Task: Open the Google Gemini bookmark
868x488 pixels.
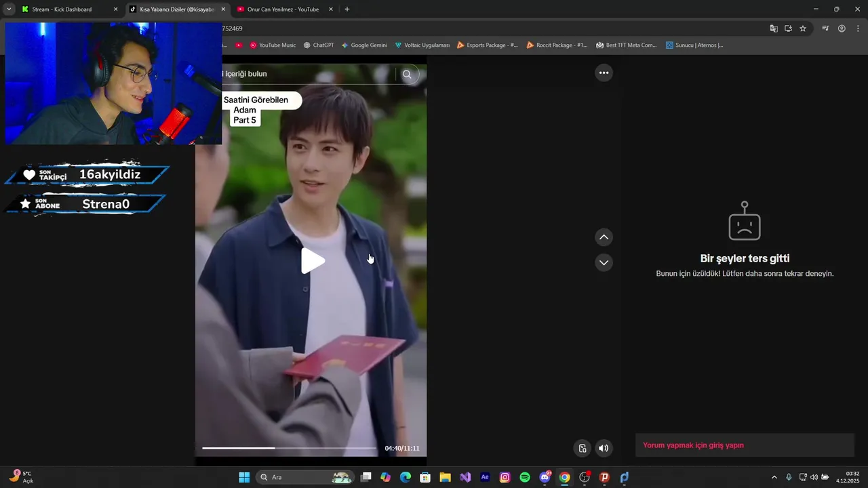Action: pos(364,45)
